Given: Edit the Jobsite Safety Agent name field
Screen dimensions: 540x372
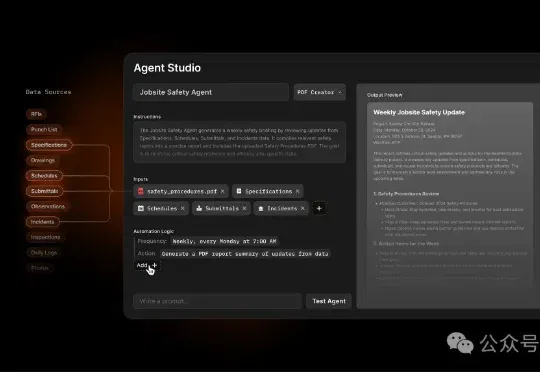Looking at the screenshot, I should [x=211, y=92].
